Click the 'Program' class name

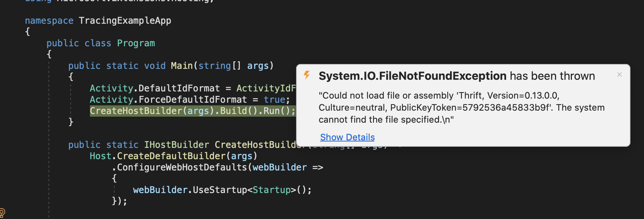[136, 43]
